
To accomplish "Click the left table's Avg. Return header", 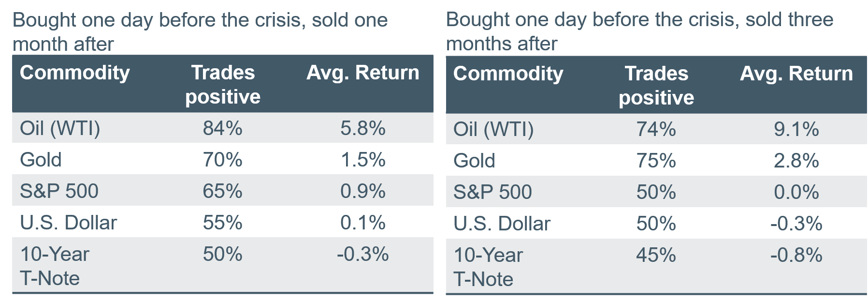I will 363,73.
